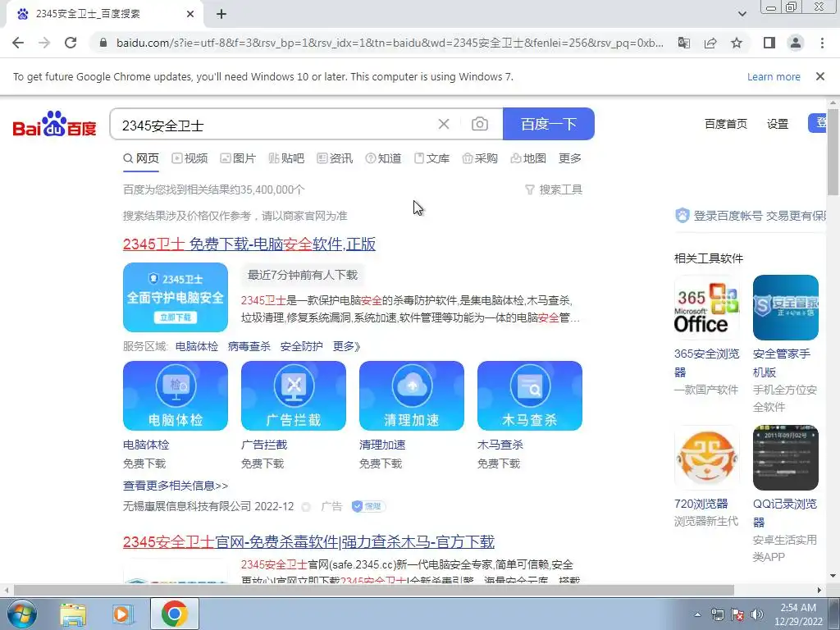
Task: Switch to the 贴吧 tab
Action: [286, 158]
